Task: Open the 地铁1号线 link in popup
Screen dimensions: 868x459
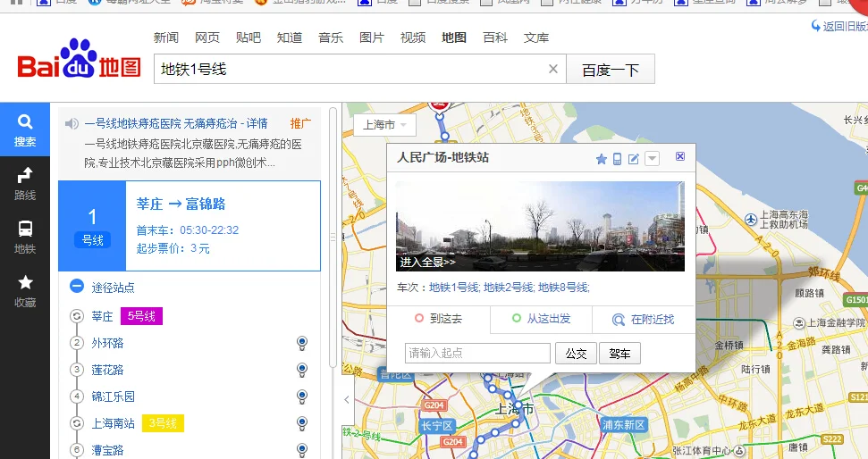Action: pos(454,288)
